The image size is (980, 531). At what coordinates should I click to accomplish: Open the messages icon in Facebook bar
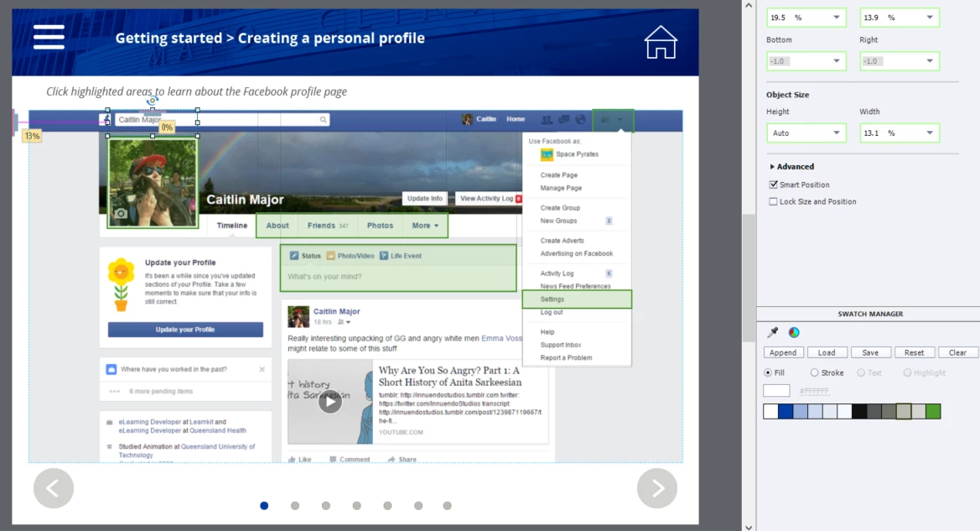[x=563, y=119]
